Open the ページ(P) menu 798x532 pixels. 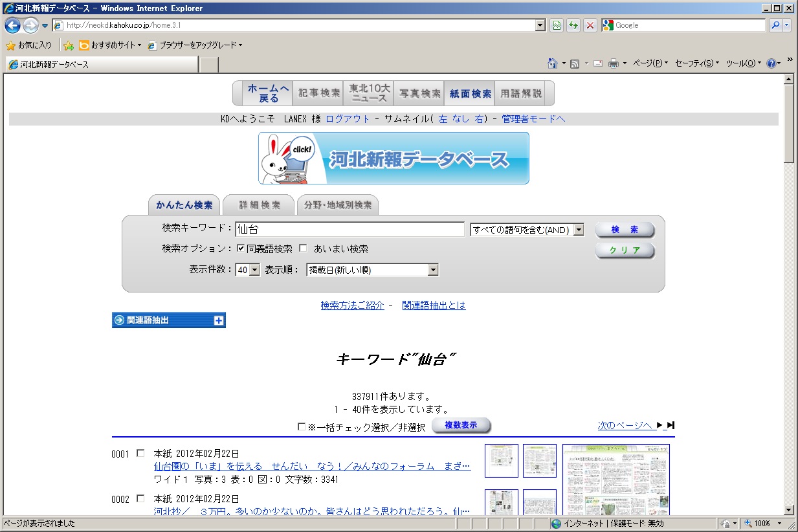click(650, 63)
